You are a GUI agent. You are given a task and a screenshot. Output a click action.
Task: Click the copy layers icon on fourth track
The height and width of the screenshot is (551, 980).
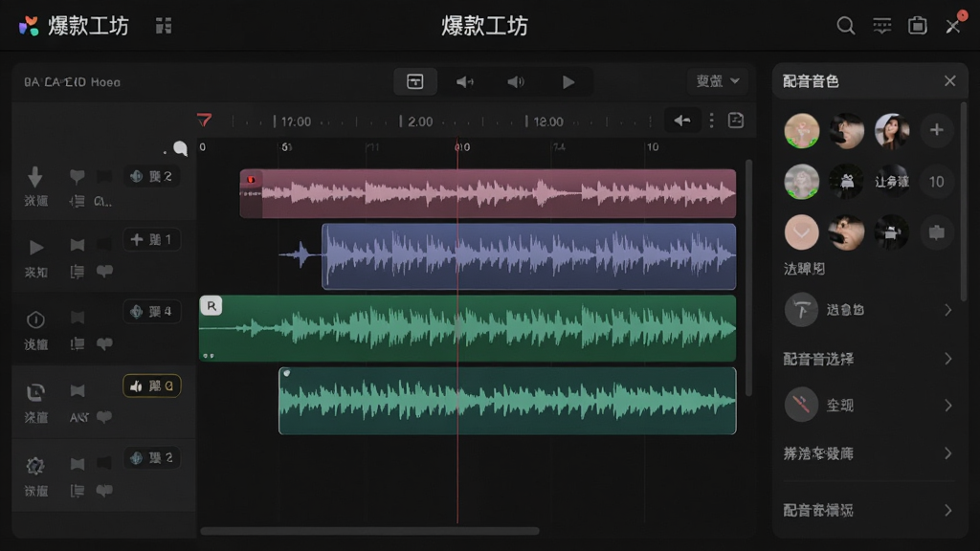(x=35, y=392)
